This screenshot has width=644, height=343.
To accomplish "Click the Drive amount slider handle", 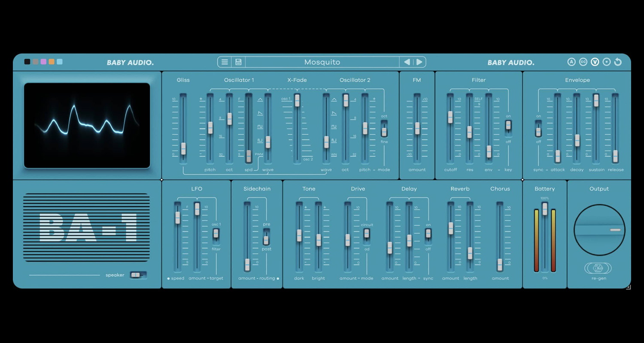I will (348, 240).
